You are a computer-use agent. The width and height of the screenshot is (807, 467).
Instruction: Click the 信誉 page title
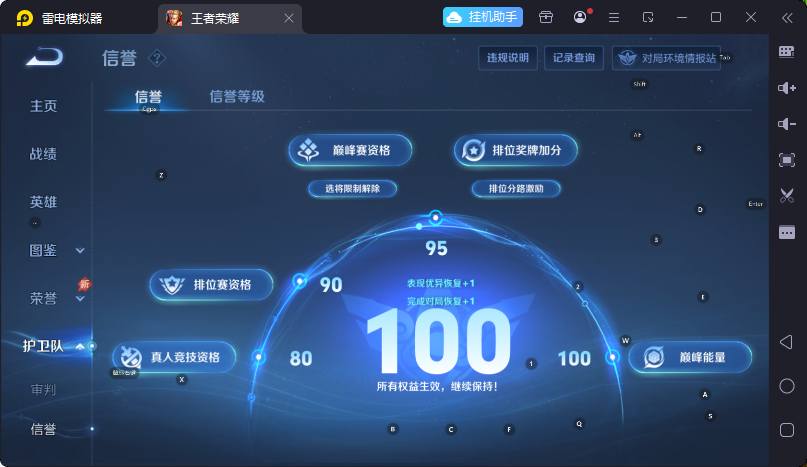[119, 58]
